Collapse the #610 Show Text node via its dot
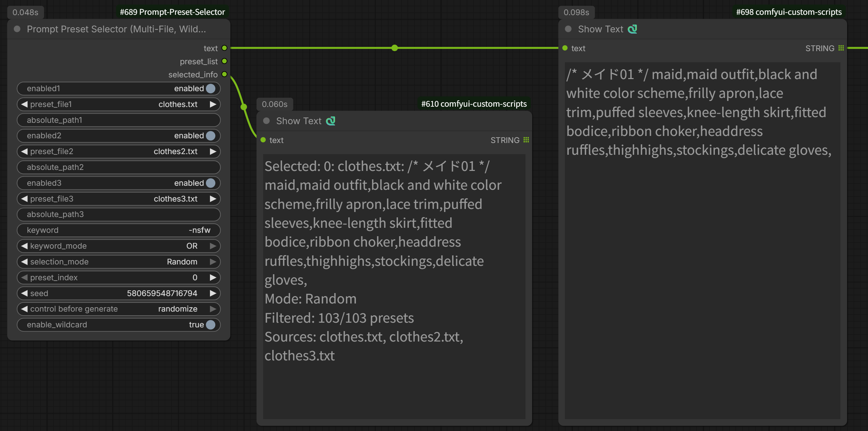868x431 pixels. 266,121
